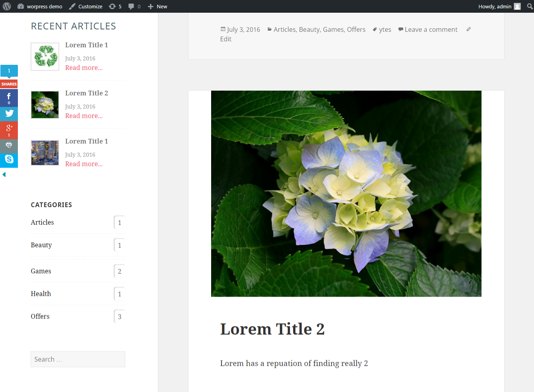Click the July 3, 2016 date under Lorem Title 2
The height and width of the screenshot is (392, 534).
point(80,107)
